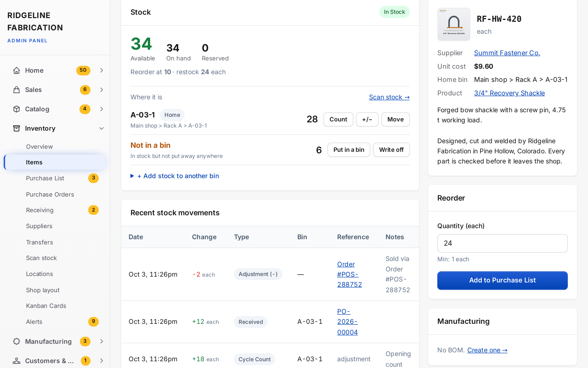588x368 pixels.
Task: Click the Customers people icon
Action: [x=17, y=361]
